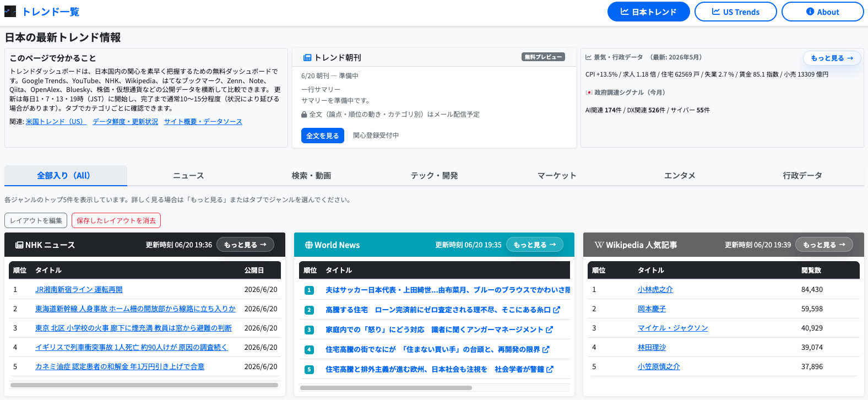Follow the 米国トレンド（US） link

56,122
